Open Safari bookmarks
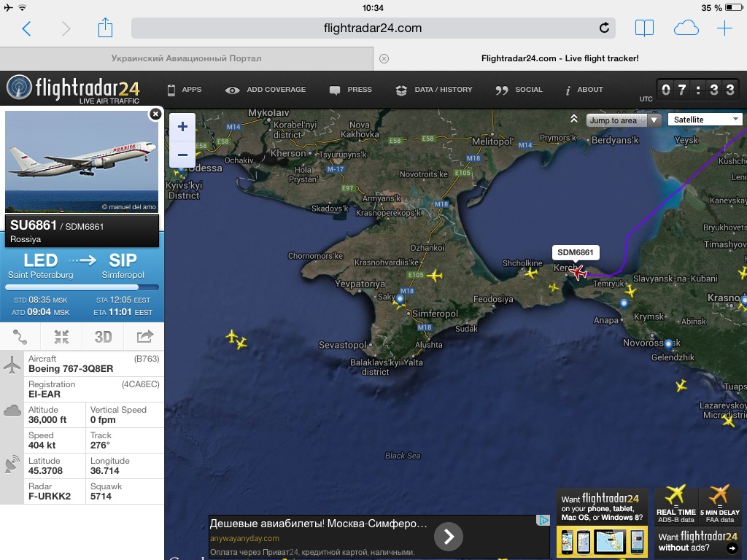The width and height of the screenshot is (747, 560). [x=644, y=28]
